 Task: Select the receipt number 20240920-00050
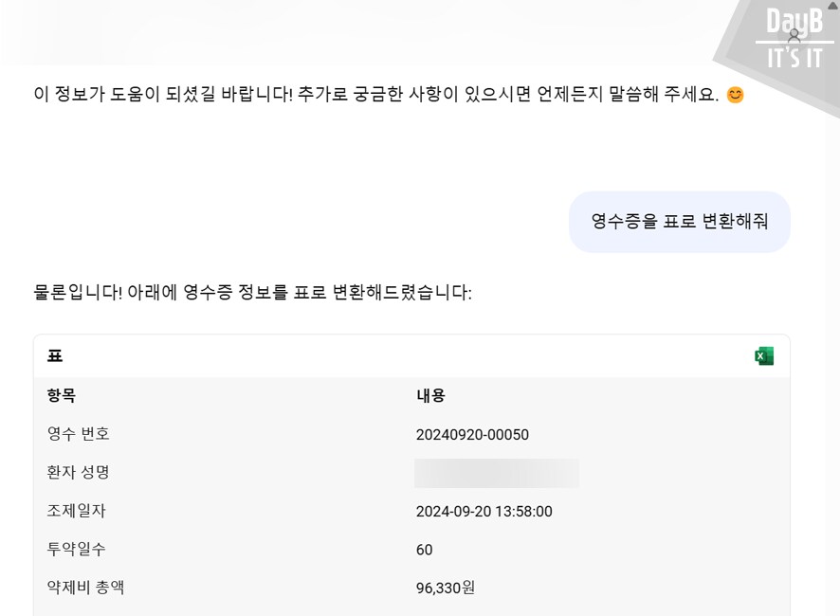click(469, 434)
